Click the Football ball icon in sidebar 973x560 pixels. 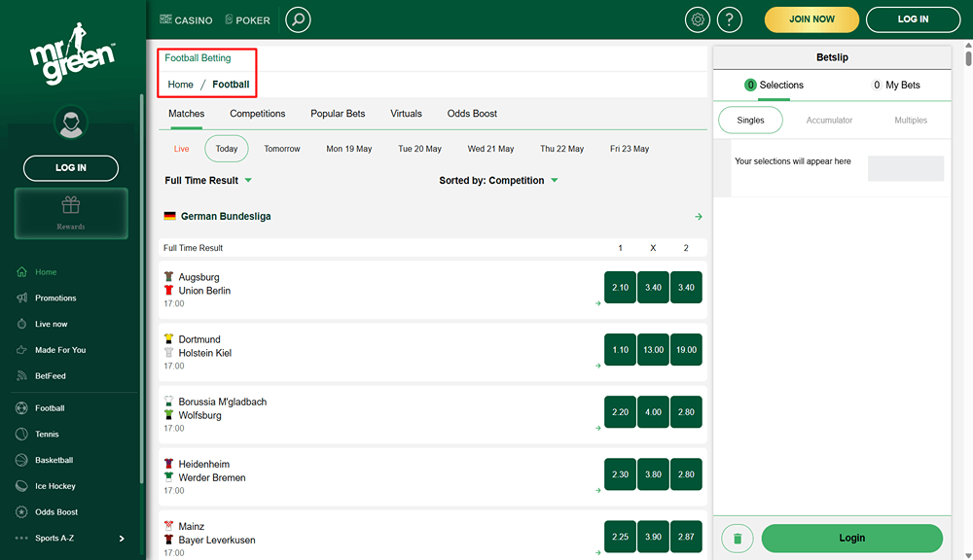click(21, 408)
